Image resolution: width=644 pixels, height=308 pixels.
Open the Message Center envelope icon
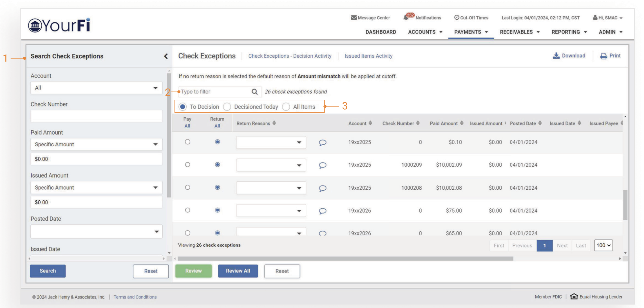click(354, 17)
